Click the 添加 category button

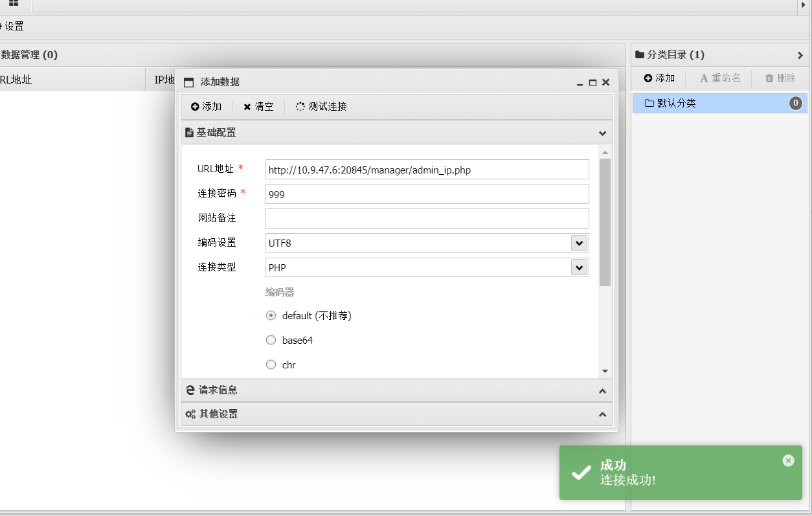click(659, 78)
